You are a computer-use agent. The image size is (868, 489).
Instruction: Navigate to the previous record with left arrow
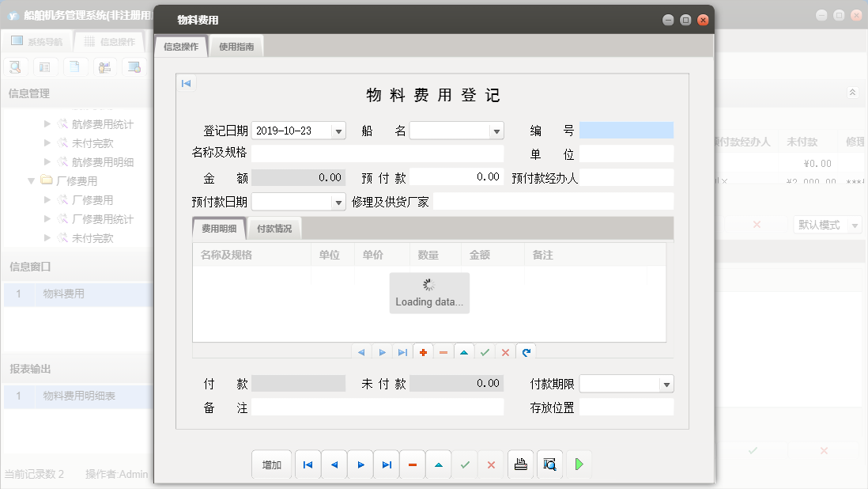click(x=334, y=464)
